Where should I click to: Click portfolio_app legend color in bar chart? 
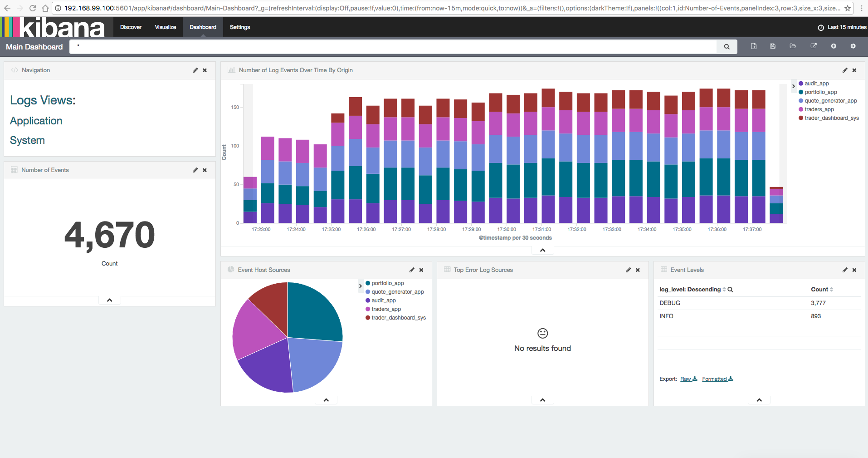pyautogui.click(x=801, y=92)
